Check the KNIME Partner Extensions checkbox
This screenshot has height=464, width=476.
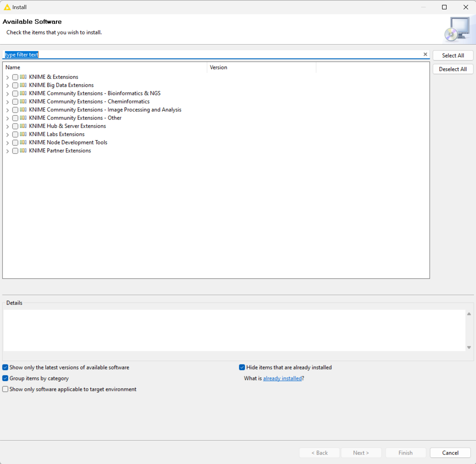[x=15, y=151]
